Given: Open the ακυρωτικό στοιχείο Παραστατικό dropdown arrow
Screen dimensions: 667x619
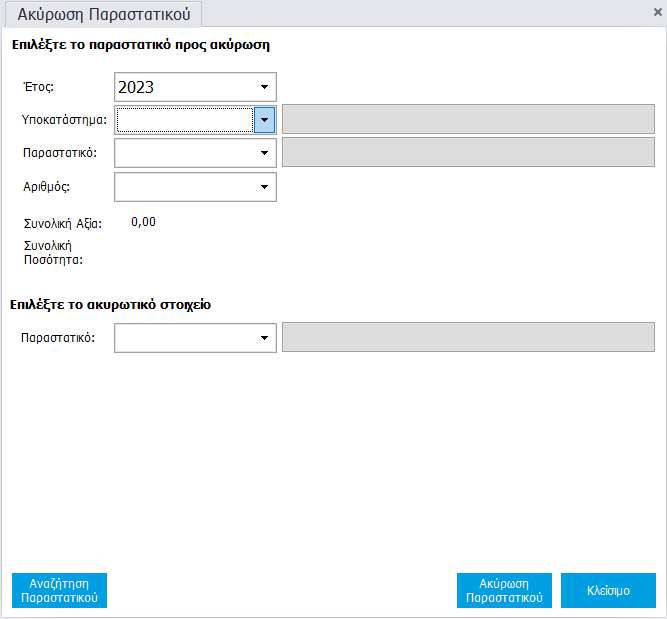Looking at the screenshot, I should (265, 338).
